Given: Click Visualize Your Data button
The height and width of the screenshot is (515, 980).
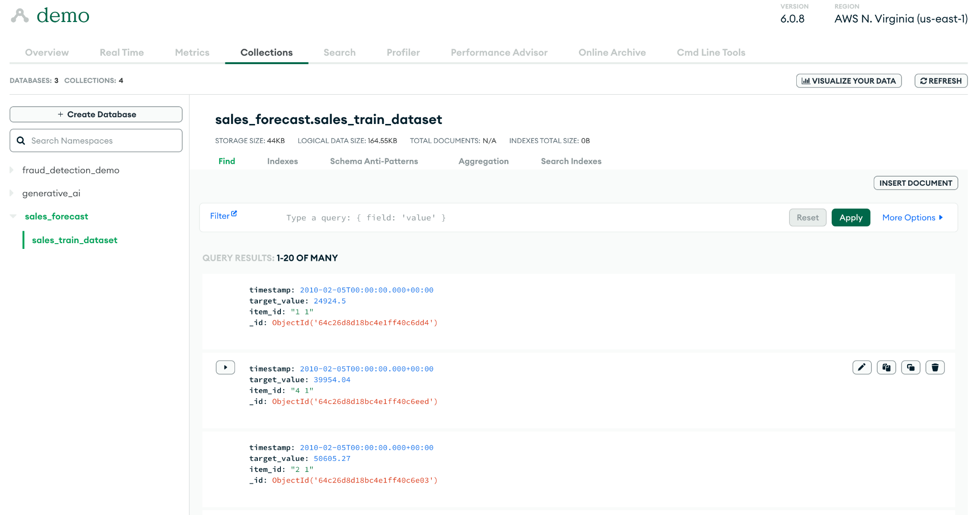Looking at the screenshot, I should tap(849, 81).
